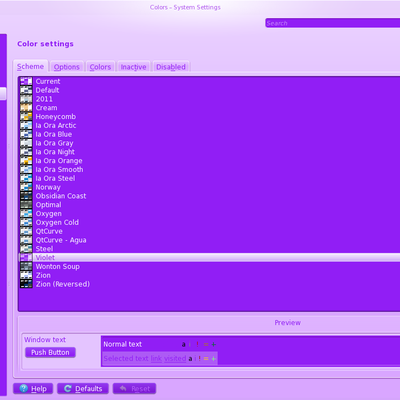The height and width of the screenshot is (400, 400).
Task: Click the green Defaults refresh arrow icon
Action: [68, 389]
